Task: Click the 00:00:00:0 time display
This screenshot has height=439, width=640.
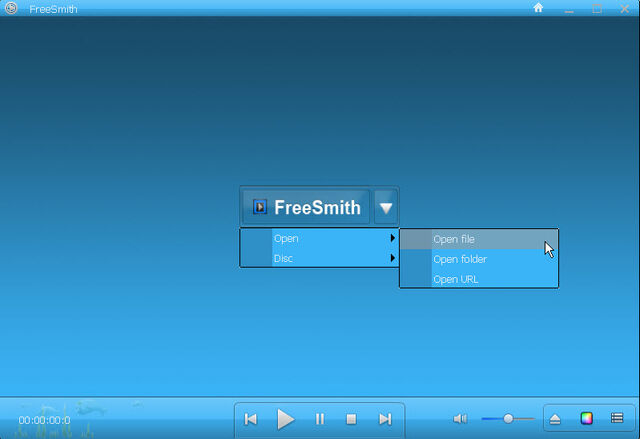Action: [44, 420]
